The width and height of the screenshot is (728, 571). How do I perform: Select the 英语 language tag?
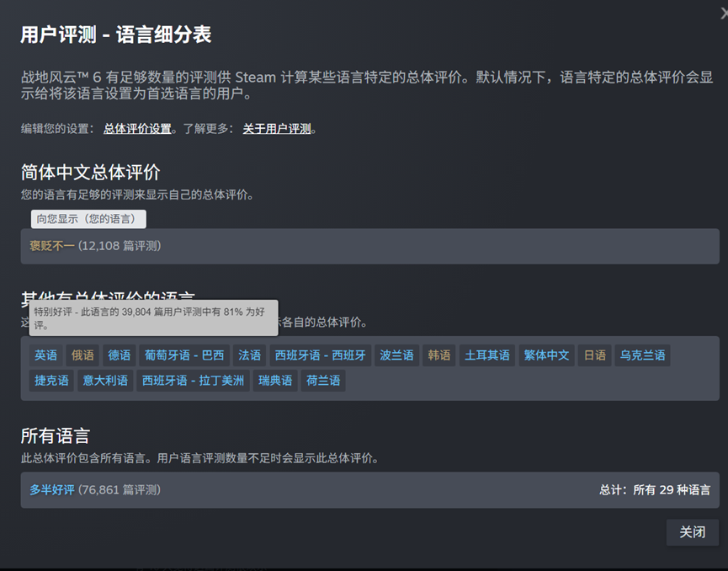46,355
